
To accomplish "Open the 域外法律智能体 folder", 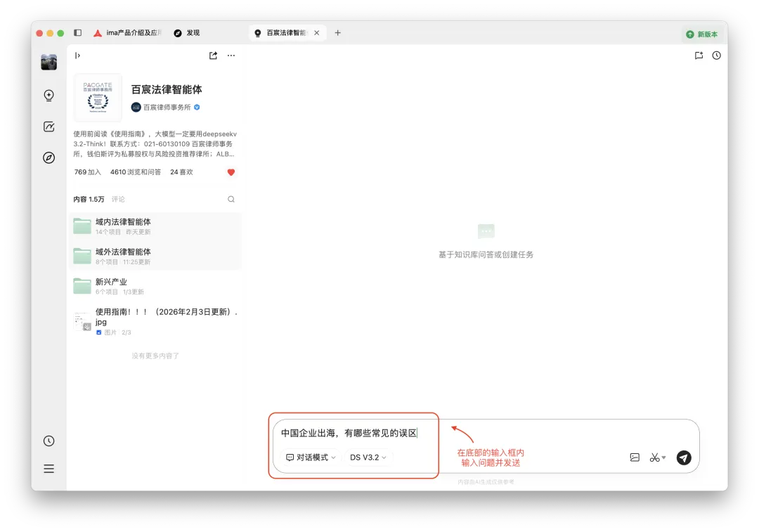I will (x=155, y=256).
